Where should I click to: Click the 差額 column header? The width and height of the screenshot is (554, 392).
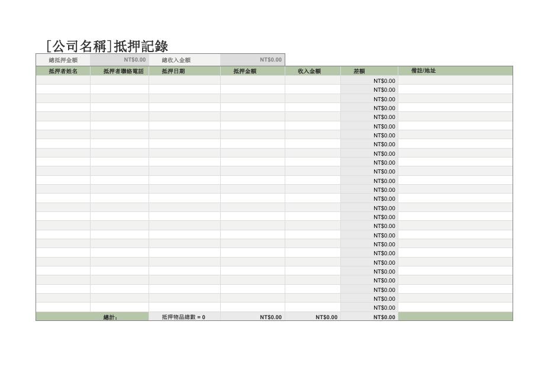point(369,71)
